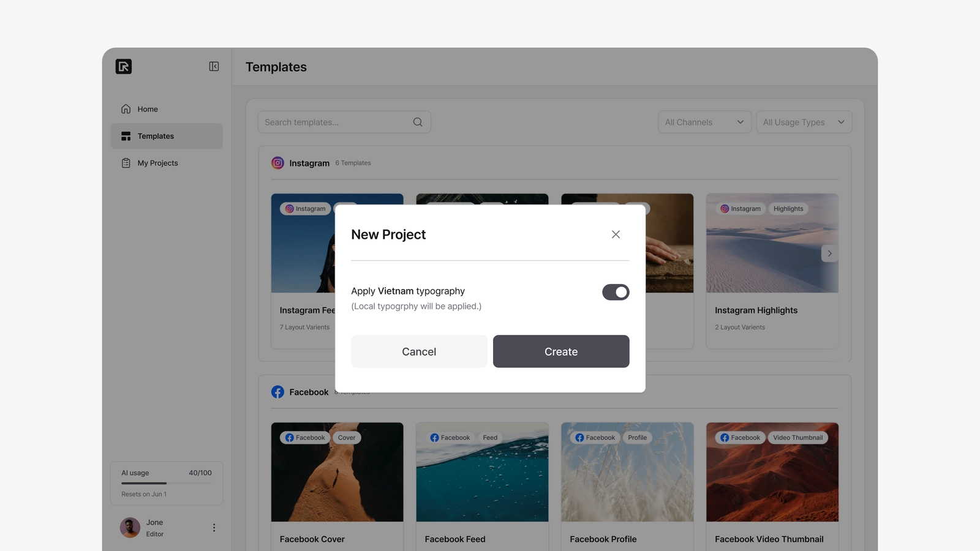Focus the Search templates field
Viewport: 980px width, 551px height.
coord(344,122)
